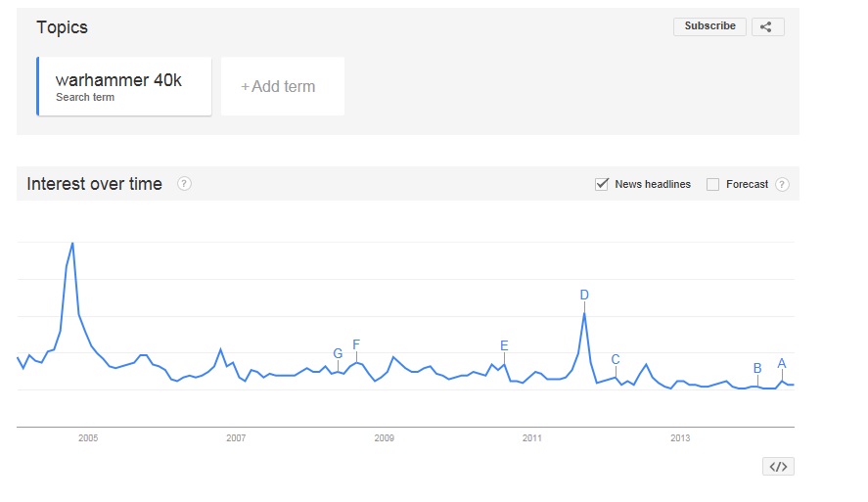The image size is (868, 502).
Task: Click news headline marker A
Action: (782, 364)
